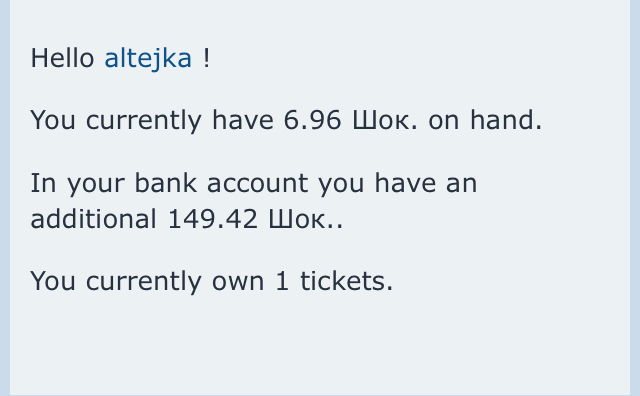The width and height of the screenshot is (640, 396).
Task: Click the word 'additional'
Action: coord(93,219)
